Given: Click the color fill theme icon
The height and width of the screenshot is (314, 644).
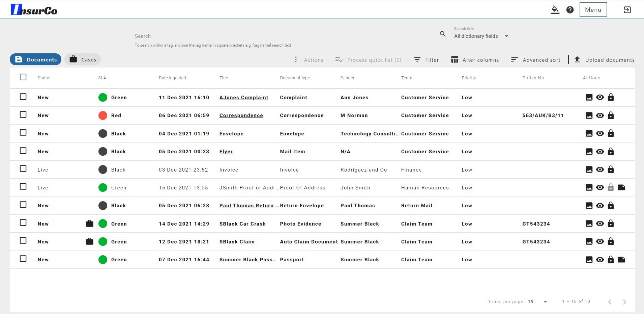Looking at the screenshot, I should tap(555, 10).
